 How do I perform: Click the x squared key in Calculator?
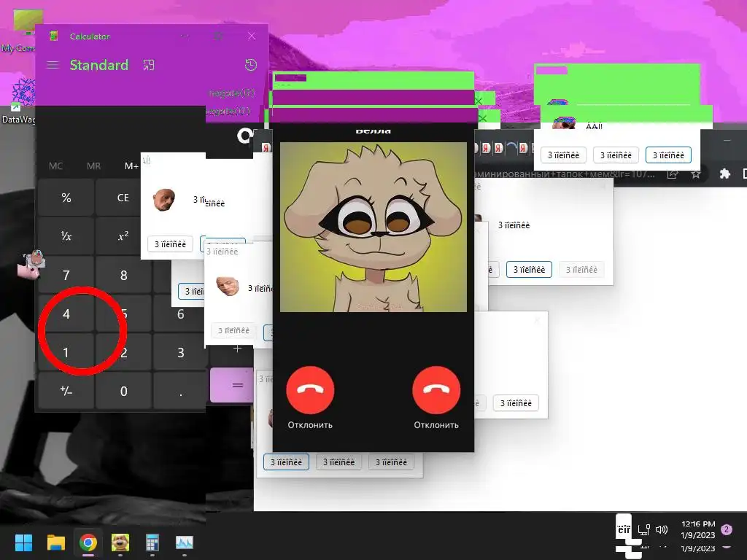123,236
